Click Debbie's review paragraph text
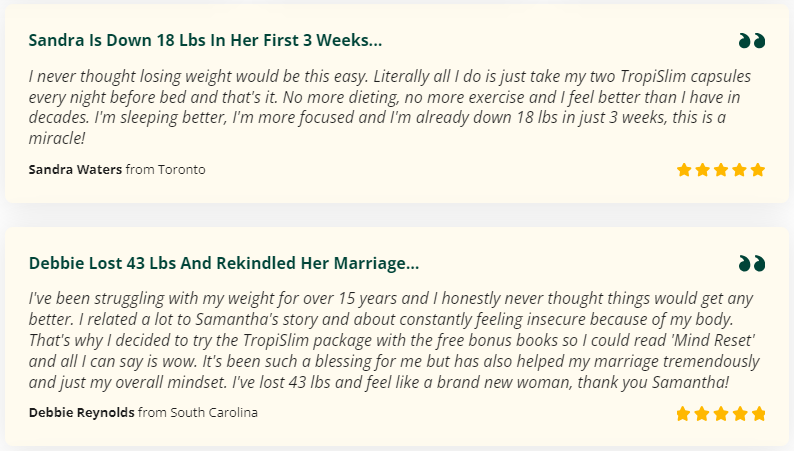The height and width of the screenshot is (451, 794). tap(394, 340)
